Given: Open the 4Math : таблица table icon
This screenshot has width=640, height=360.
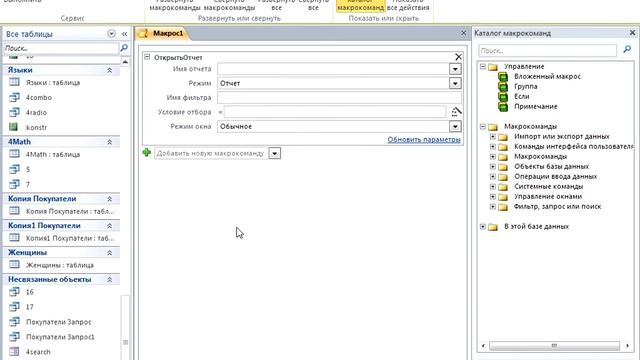Looking at the screenshot, I should point(14,154).
